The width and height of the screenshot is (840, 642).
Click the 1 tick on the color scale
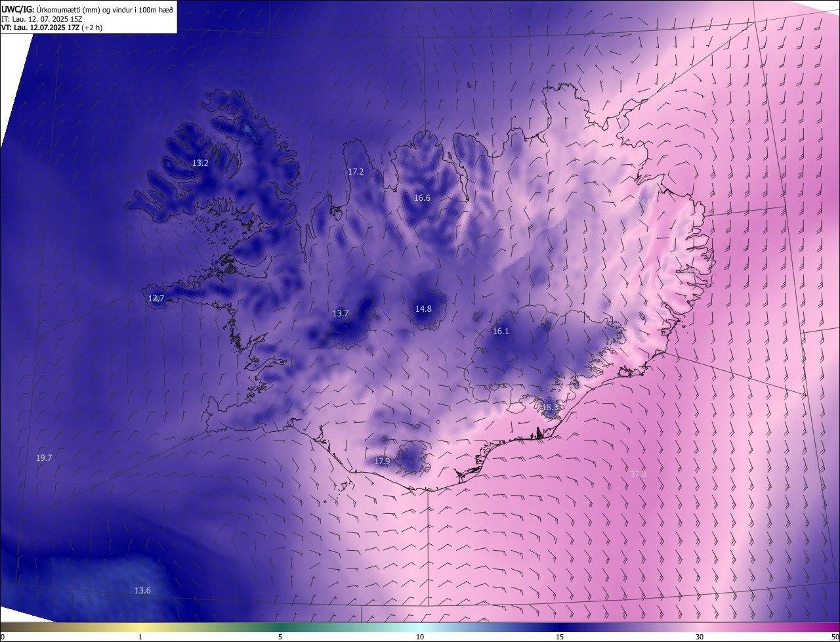pos(140,637)
